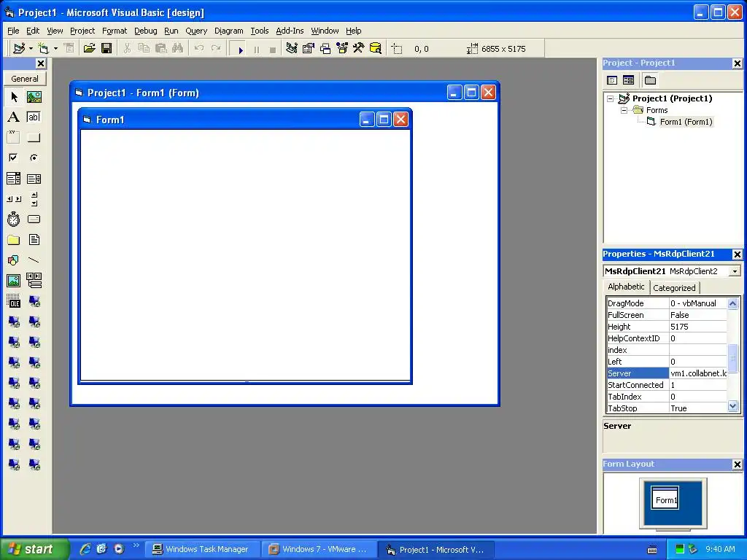Click Open Project toolbar icon
This screenshot has width=747, height=560.
click(89, 49)
